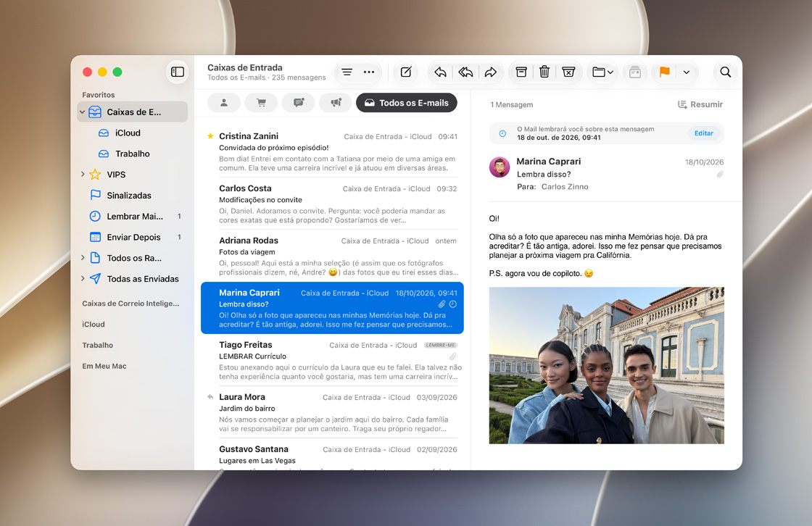This screenshot has width=812, height=526.
Task: Click the recipient Carlos Zinno
Action: pyautogui.click(x=565, y=187)
